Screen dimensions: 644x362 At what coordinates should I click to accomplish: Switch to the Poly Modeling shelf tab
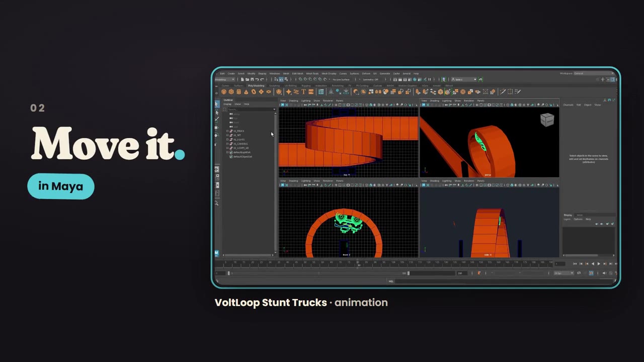(256, 86)
